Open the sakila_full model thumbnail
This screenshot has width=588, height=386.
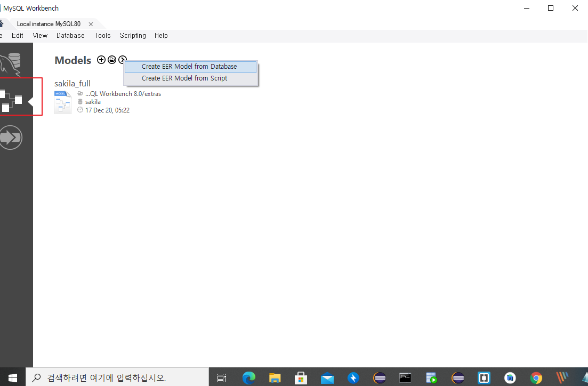tap(62, 102)
